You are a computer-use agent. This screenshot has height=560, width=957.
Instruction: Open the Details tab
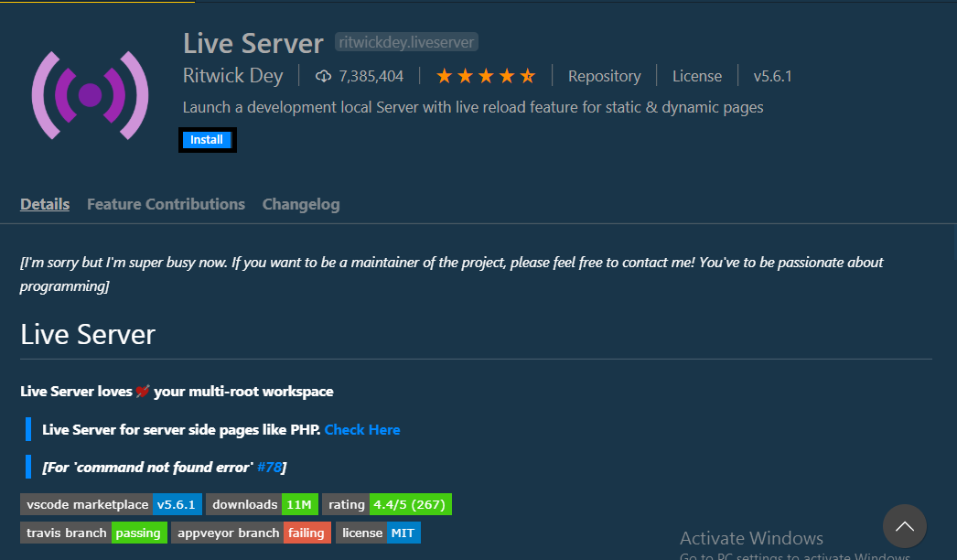pos(45,204)
